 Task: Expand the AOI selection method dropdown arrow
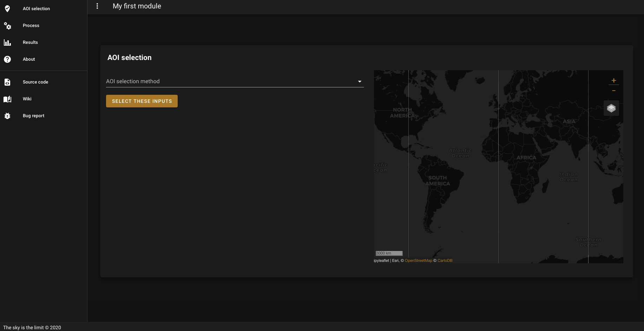pos(360,81)
